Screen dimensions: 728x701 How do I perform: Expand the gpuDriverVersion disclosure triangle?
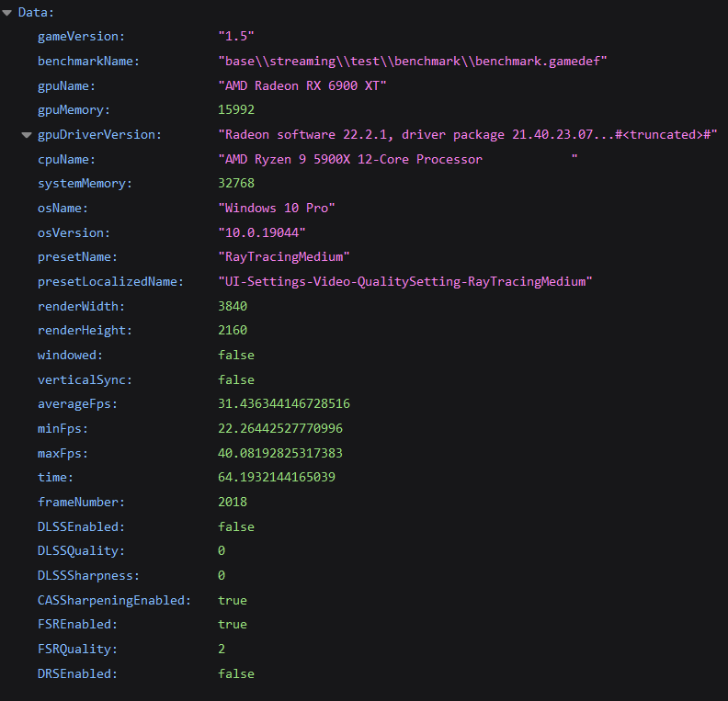[27, 135]
